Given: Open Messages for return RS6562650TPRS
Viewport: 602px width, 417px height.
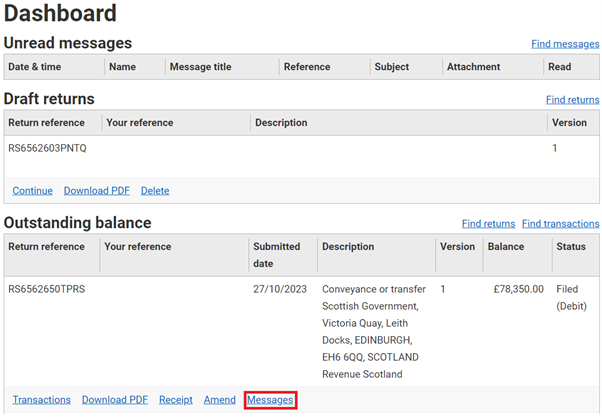Looking at the screenshot, I should tap(270, 400).
